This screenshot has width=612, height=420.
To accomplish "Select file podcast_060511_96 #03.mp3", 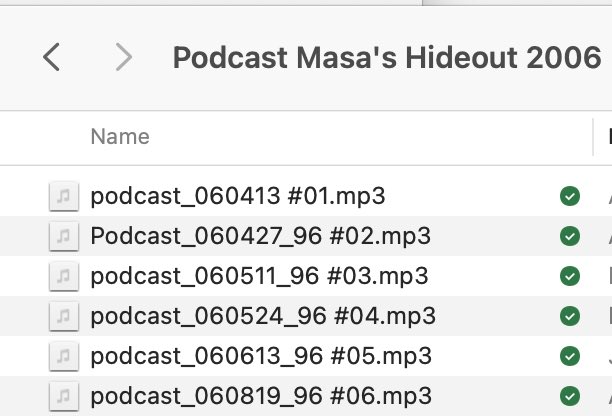I will pos(259,276).
